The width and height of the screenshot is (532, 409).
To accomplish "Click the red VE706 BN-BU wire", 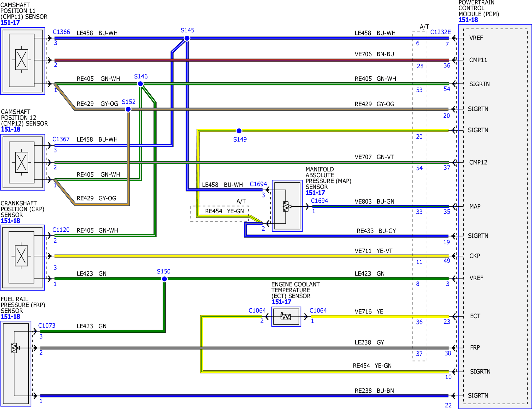I will 252,60.
